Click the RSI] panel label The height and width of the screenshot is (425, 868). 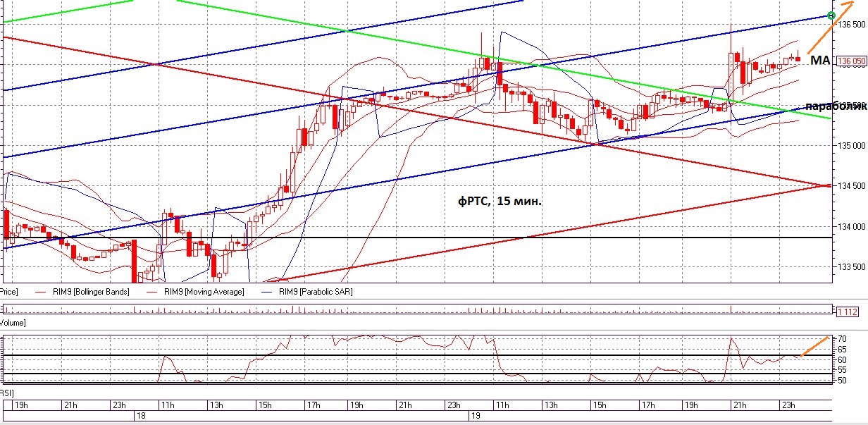(7, 392)
